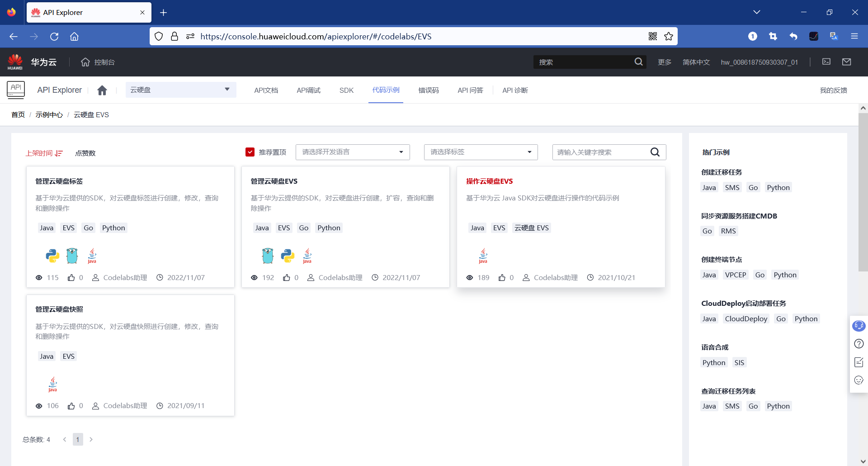868x466 pixels.
Task: Sort examples by 上架时间
Action: tap(44, 153)
